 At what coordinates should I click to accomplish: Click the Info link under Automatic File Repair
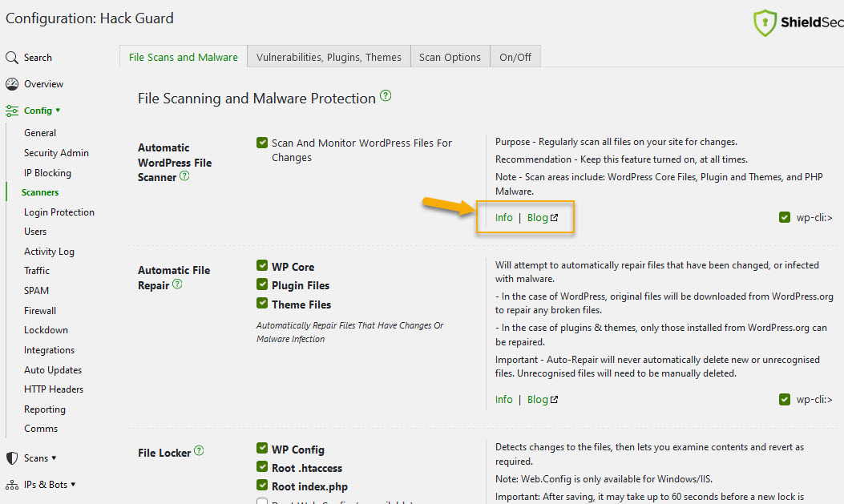503,399
